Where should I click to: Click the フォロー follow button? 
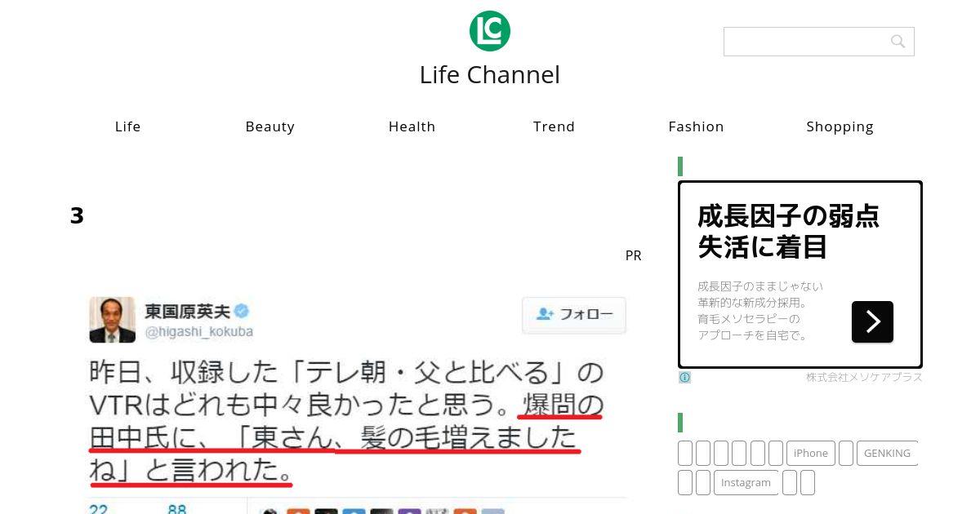coord(574,314)
